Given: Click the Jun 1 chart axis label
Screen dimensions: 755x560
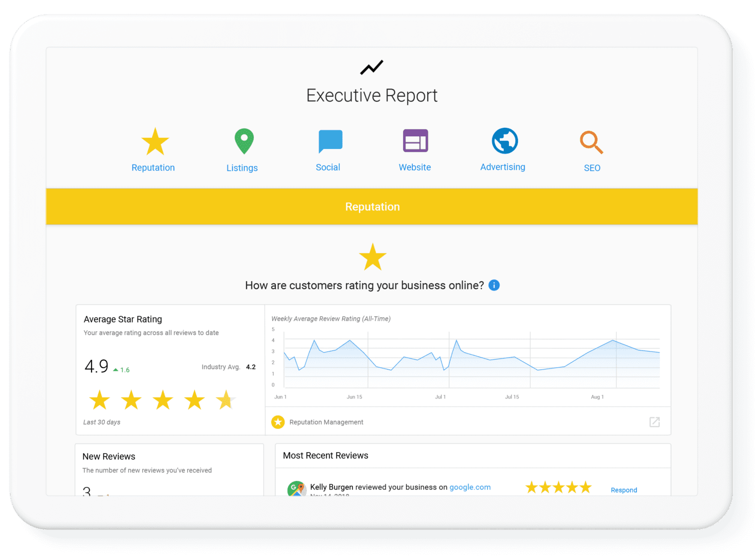Looking at the screenshot, I should [x=280, y=397].
